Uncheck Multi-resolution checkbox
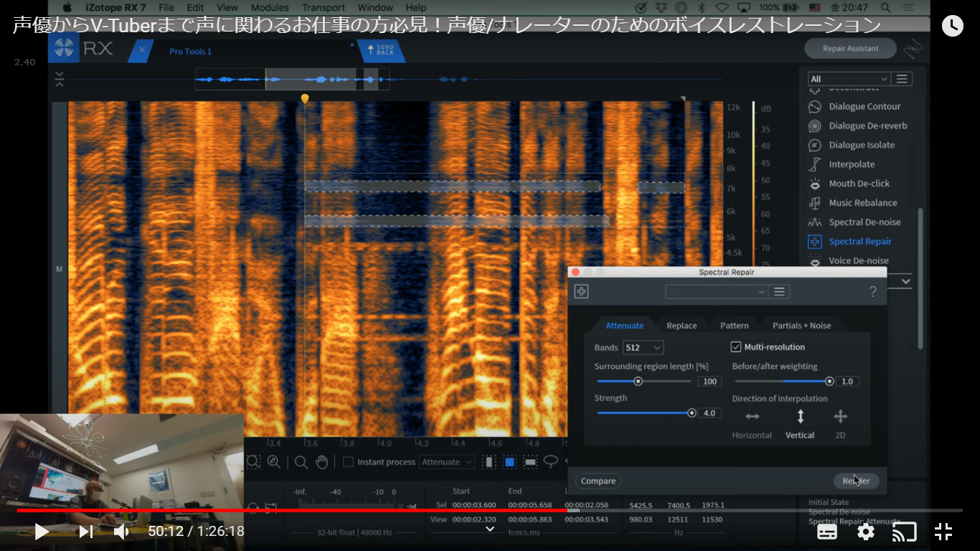 point(735,347)
